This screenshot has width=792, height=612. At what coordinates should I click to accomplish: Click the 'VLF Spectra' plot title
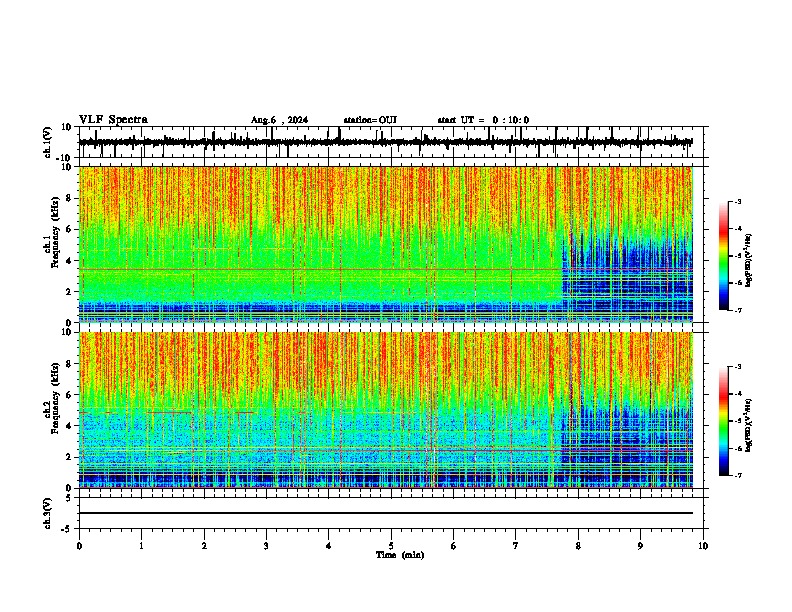coord(113,120)
